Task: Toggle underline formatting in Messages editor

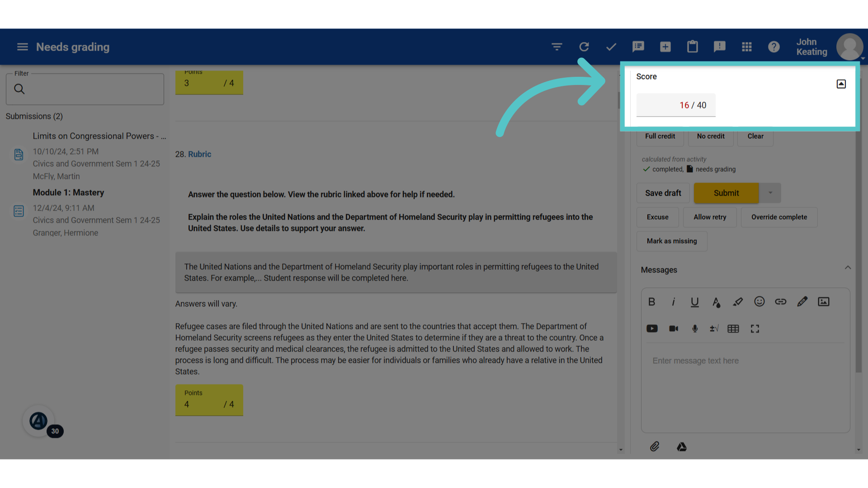Action: tap(694, 302)
